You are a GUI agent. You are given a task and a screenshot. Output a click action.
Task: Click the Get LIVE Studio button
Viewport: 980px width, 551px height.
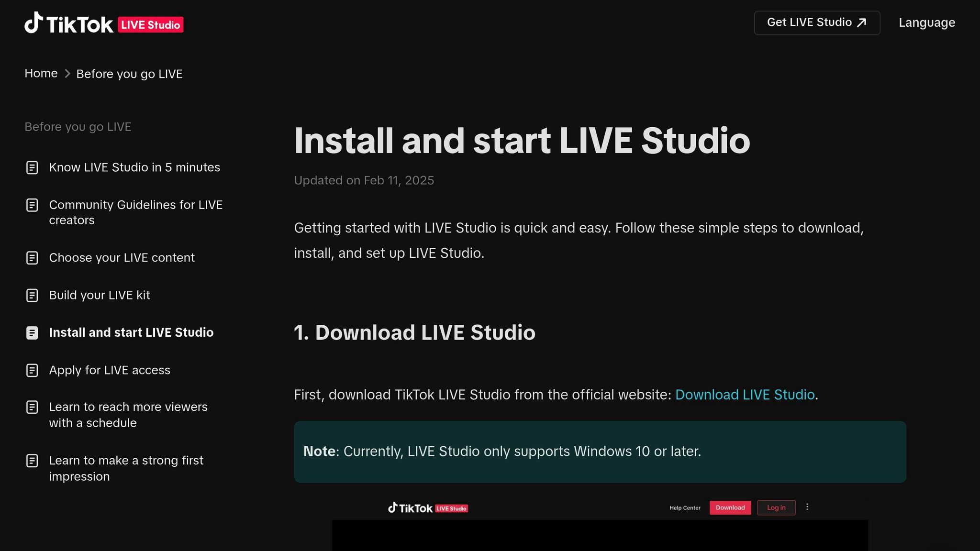817,22
